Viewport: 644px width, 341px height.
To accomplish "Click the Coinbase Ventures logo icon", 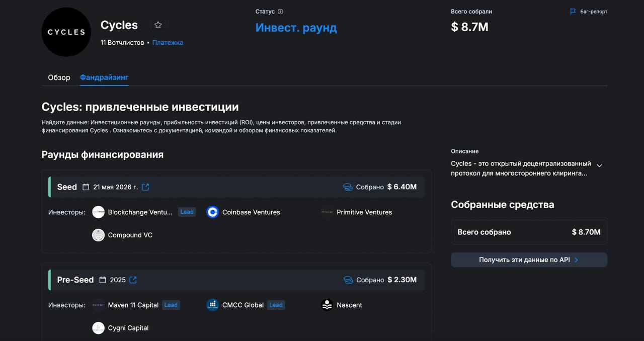I will click(213, 212).
